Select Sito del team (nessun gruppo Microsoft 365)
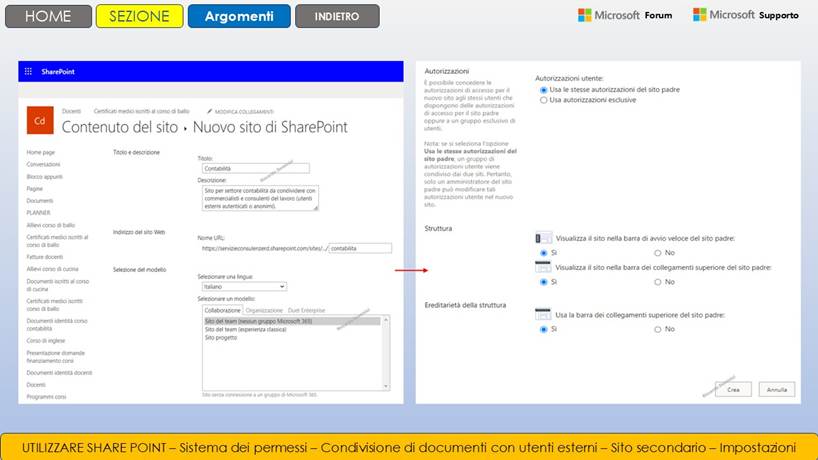 pos(292,321)
